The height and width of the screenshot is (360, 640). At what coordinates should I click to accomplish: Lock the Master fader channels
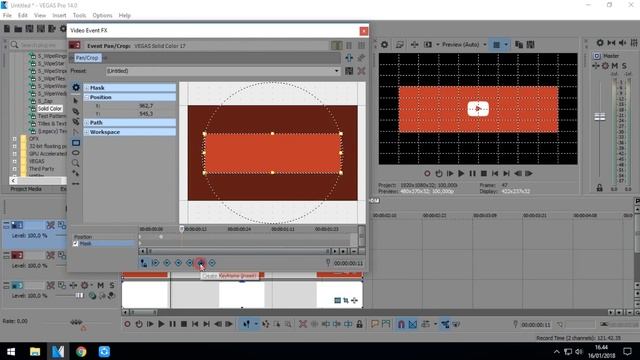(x=599, y=188)
